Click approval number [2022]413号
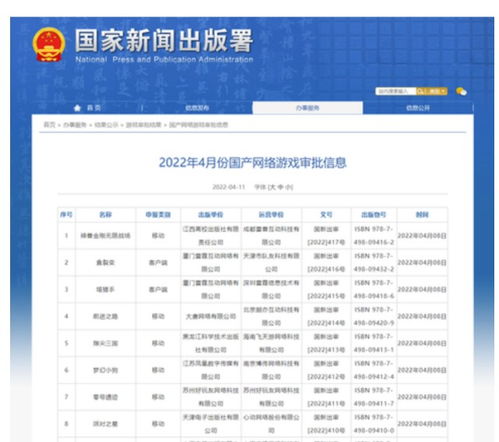Image resolution: width=499 pixels, height=442 pixels. click(x=326, y=350)
